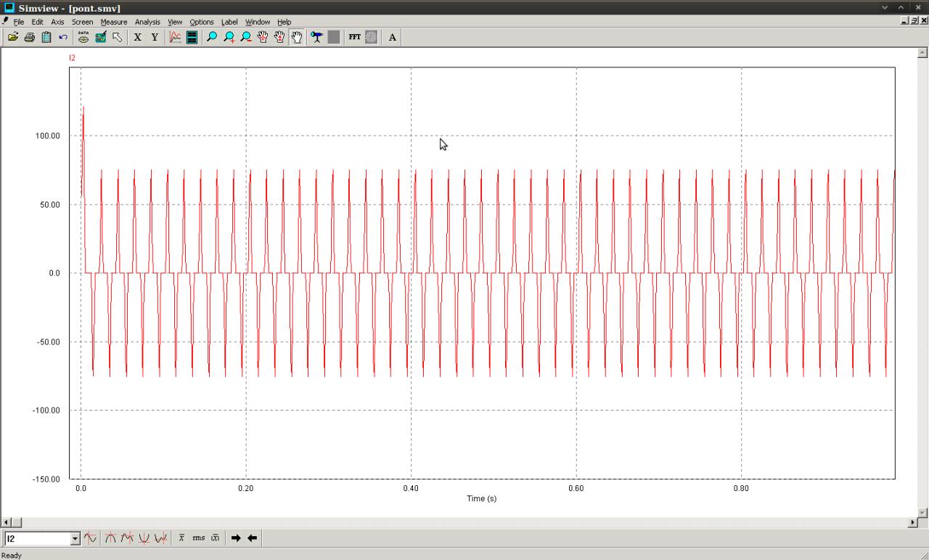Find the next local maximum
Viewport: 929px width, 560px height.
[x=127, y=538]
